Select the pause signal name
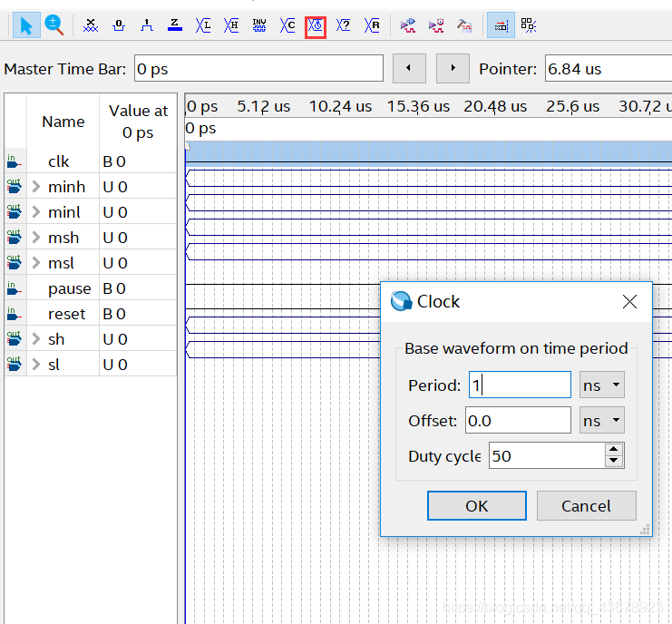This screenshot has height=624, width=672. pos(69,288)
